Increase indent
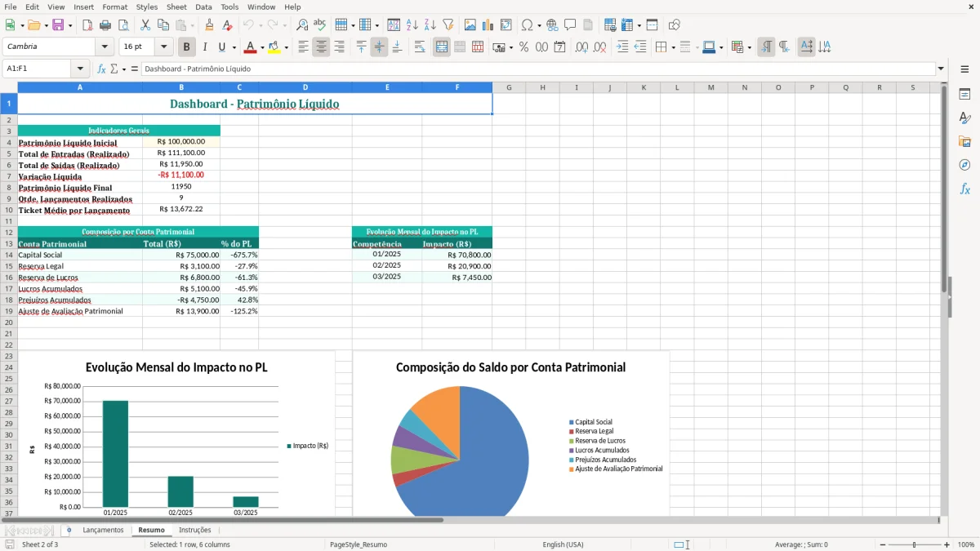980x551 pixels. pyautogui.click(x=622, y=47)
